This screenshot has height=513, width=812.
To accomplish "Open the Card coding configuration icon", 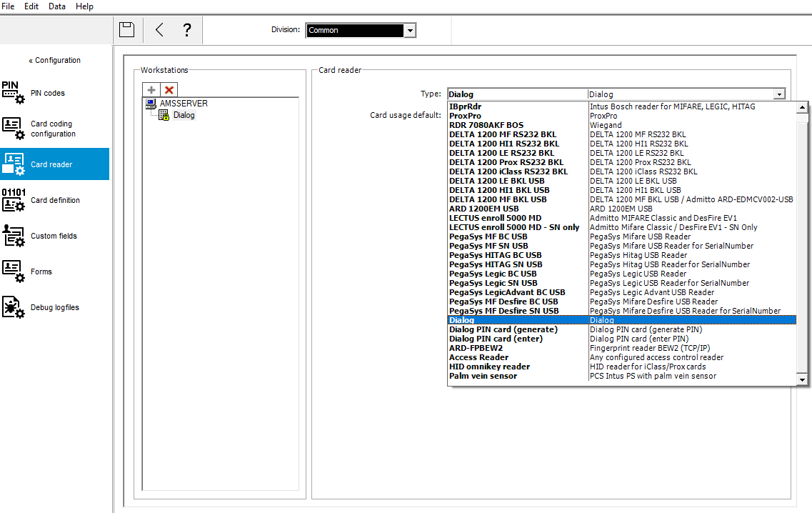I will coord(14,129).
